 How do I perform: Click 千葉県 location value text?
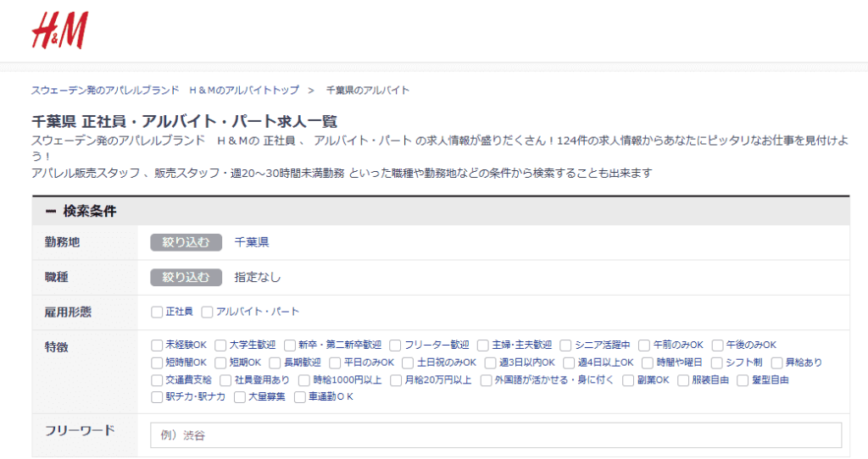coord(252,242)
